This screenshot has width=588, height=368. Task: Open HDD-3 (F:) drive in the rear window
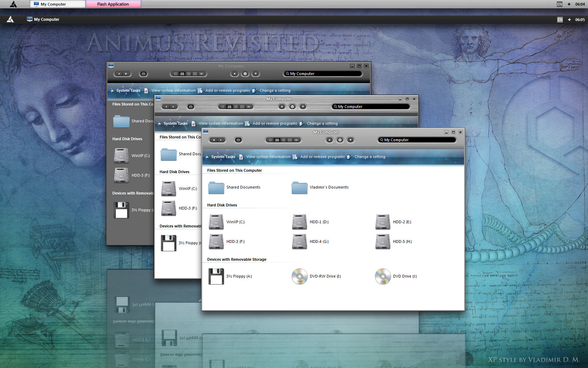tap(132, 175)
